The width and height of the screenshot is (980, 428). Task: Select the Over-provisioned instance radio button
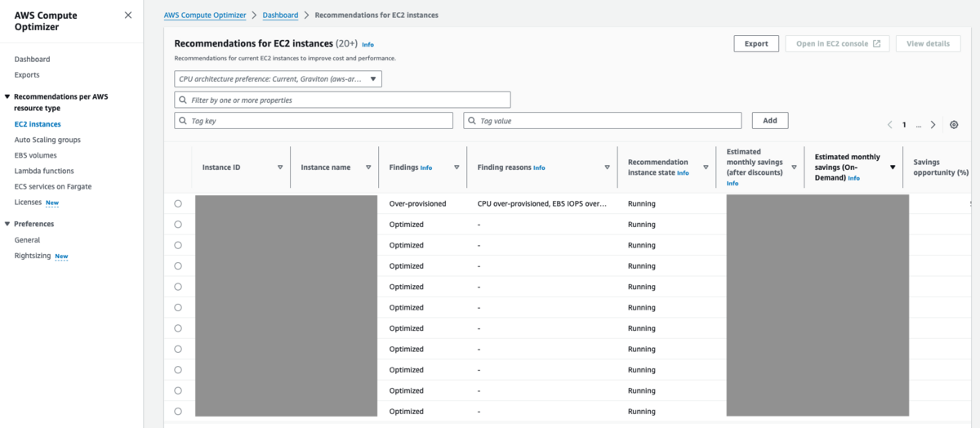point(178,203)
